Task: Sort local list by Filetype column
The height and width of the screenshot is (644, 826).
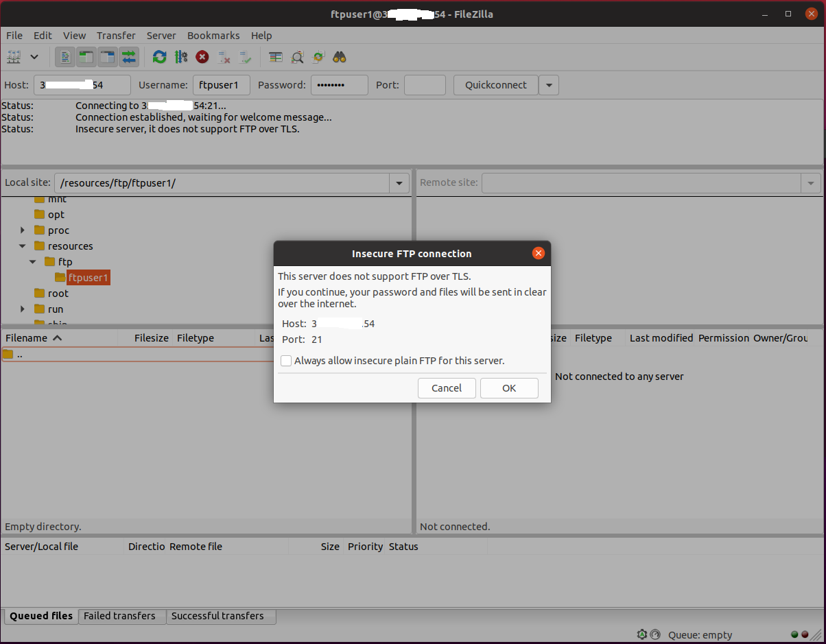Action: (x=215, y=338)
